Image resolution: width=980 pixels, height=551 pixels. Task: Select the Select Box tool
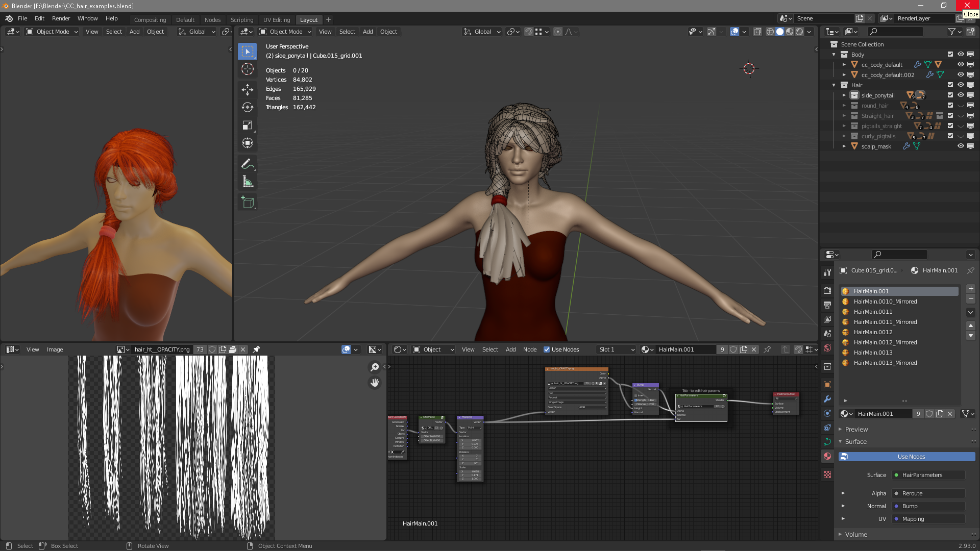[248, 52]
